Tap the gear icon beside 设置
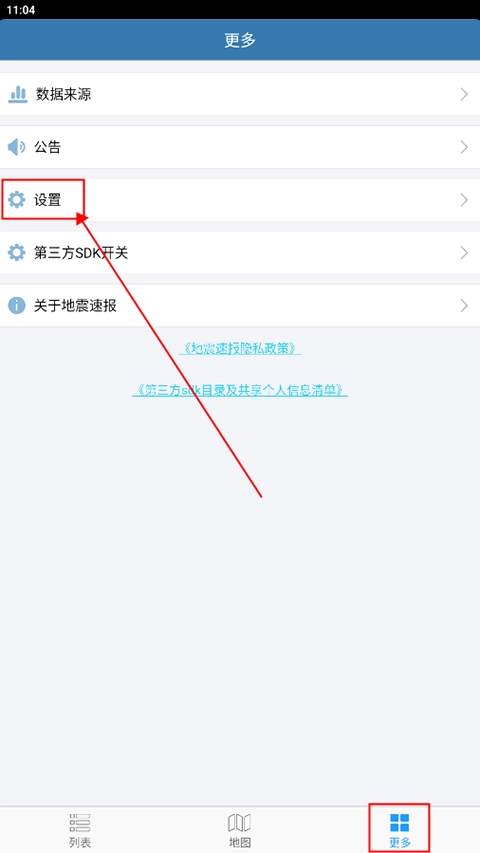 click(x=17, y=200)
